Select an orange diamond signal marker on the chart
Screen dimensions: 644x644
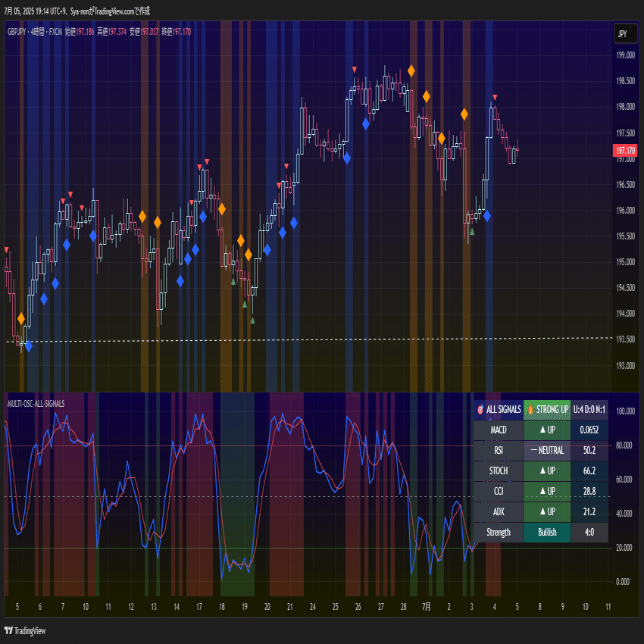pos(411,70)
